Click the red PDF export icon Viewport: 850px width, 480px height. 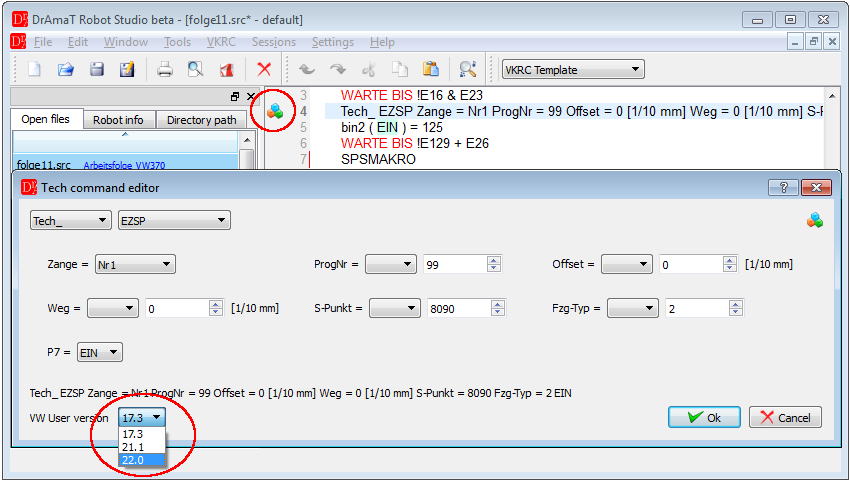226,69
